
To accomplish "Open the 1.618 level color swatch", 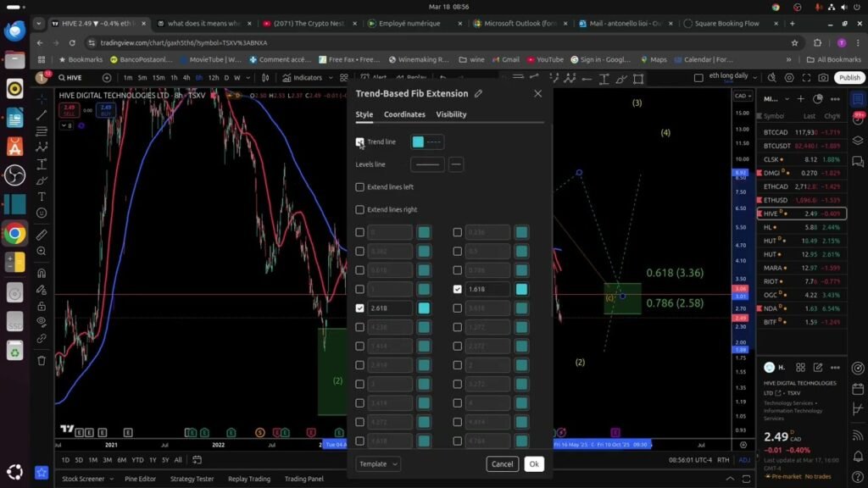I will tap(521, 289).
